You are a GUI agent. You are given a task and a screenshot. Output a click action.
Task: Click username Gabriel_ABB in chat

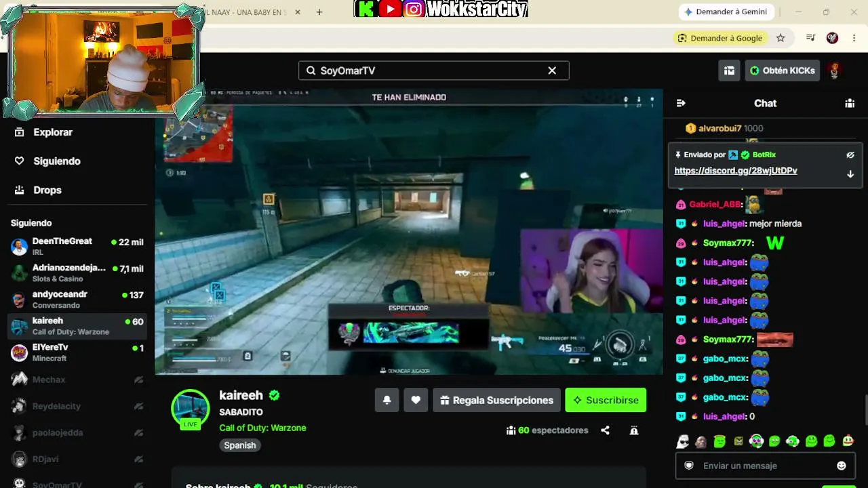click(x=715, y=204)
